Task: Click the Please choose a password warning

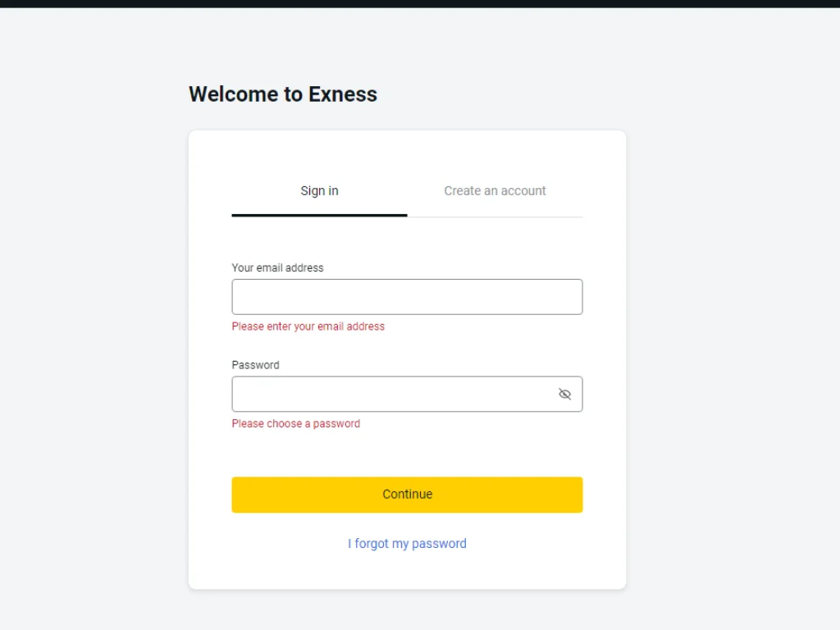Action: pos(295,423)
